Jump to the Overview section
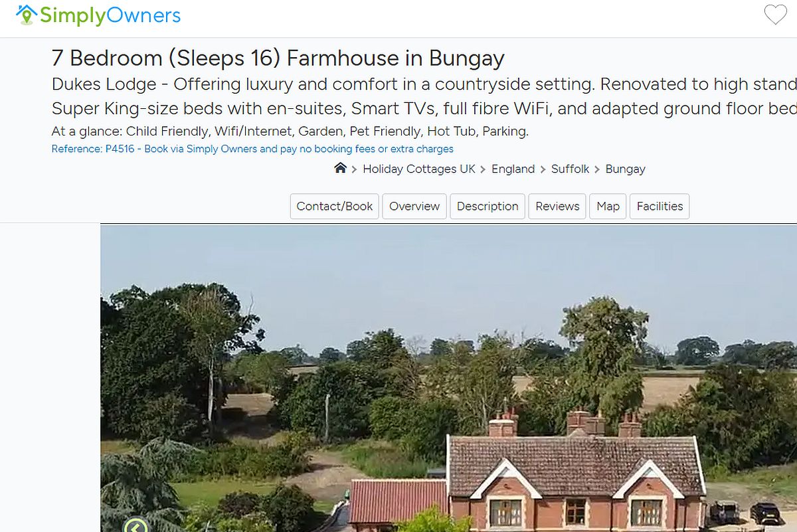The image size is (797, 532). coord(414,206)
